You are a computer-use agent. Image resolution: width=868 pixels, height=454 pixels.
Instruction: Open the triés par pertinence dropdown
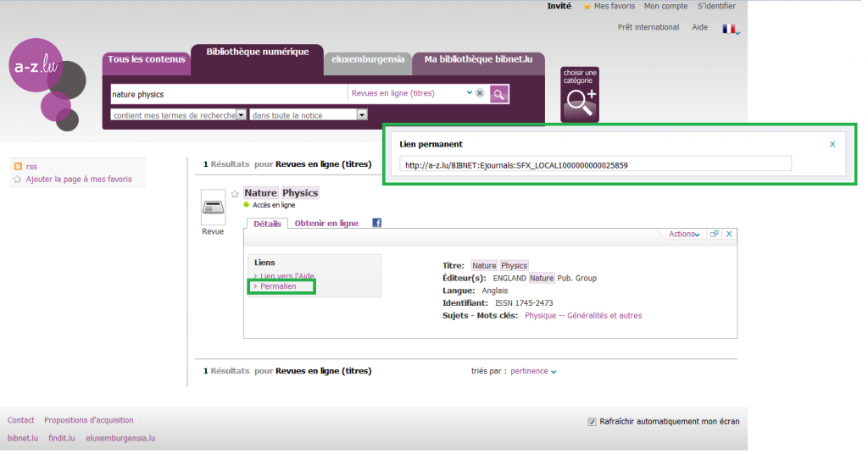(x=533, y=371)
